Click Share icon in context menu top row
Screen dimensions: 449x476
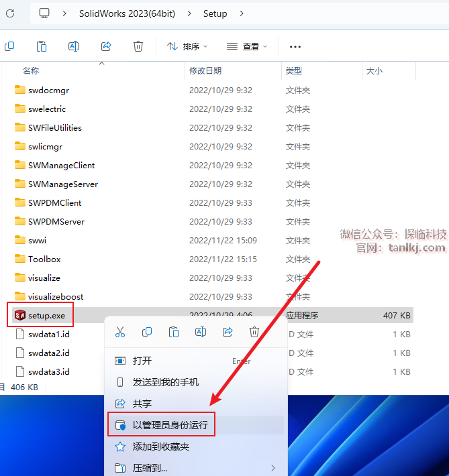click(228, 332)
